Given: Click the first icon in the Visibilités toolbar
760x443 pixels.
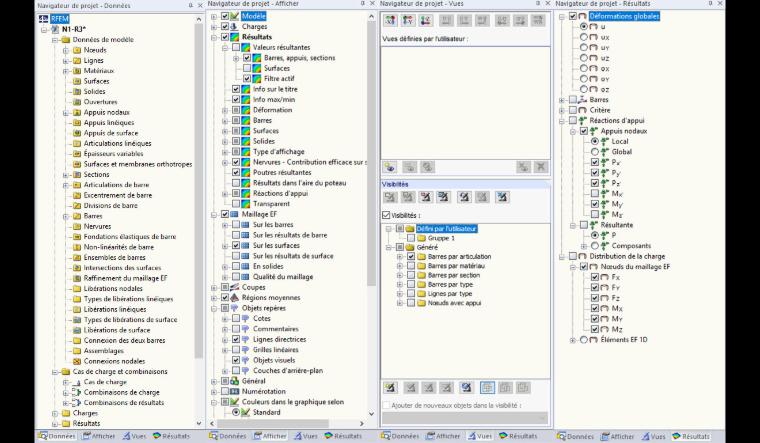Looking at the screenshot, I should (x=390, y=197).
